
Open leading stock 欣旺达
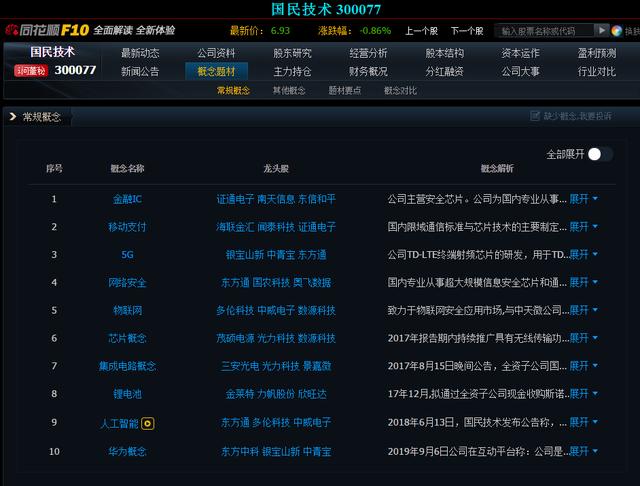tap(312, 394)
